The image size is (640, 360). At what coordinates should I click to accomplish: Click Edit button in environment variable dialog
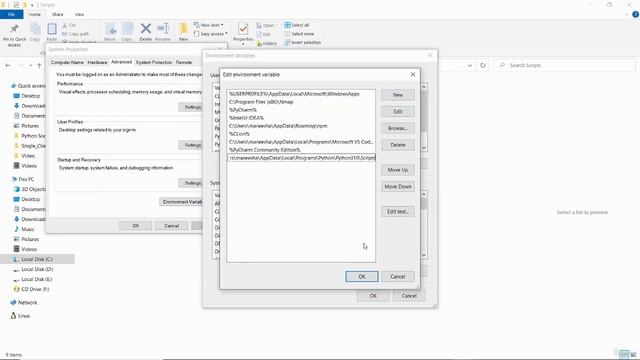(x=398, y=111)
